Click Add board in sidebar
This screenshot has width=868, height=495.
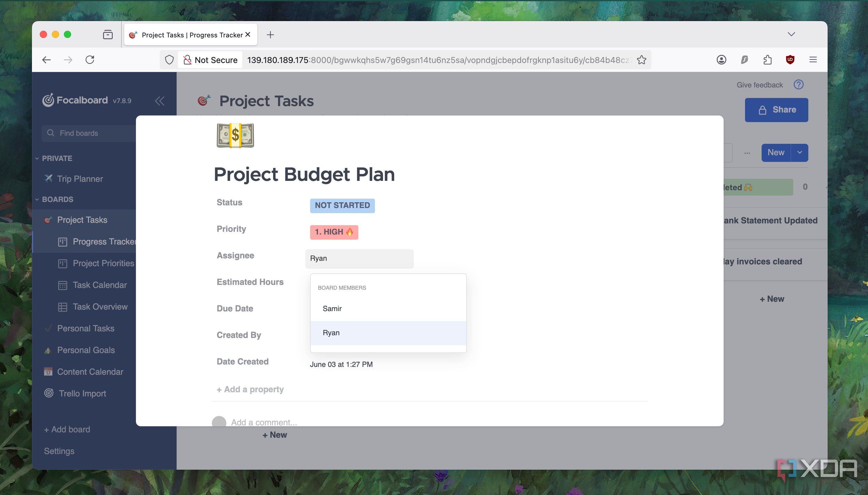point(67,429)
